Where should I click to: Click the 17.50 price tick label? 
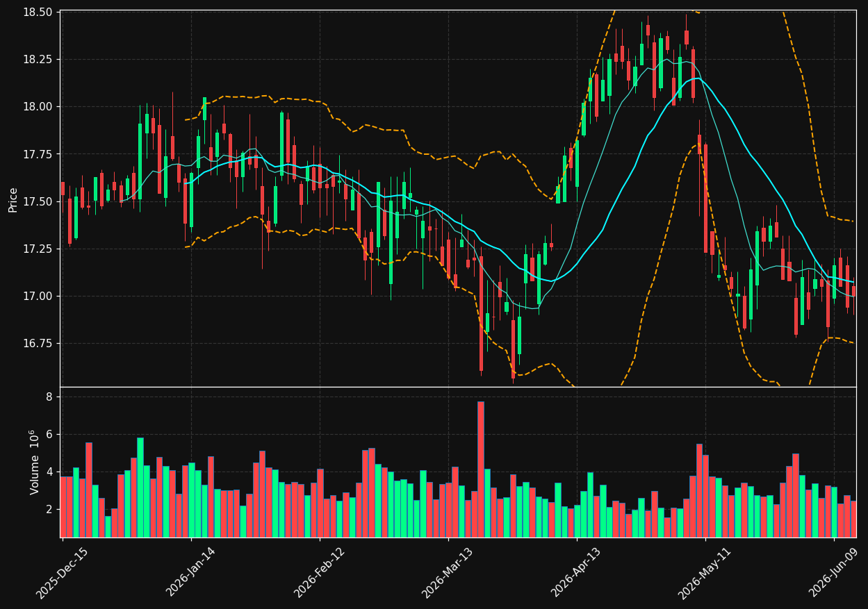point(38,202)
